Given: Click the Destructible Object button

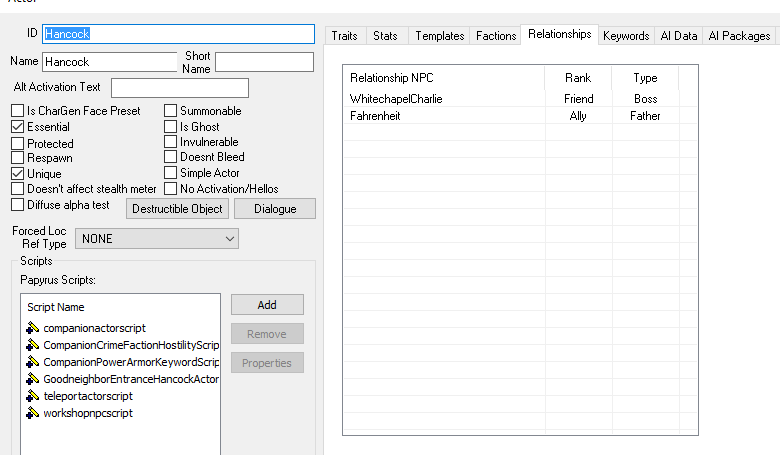Looking at the screenshot, I should tap(178, 209).
